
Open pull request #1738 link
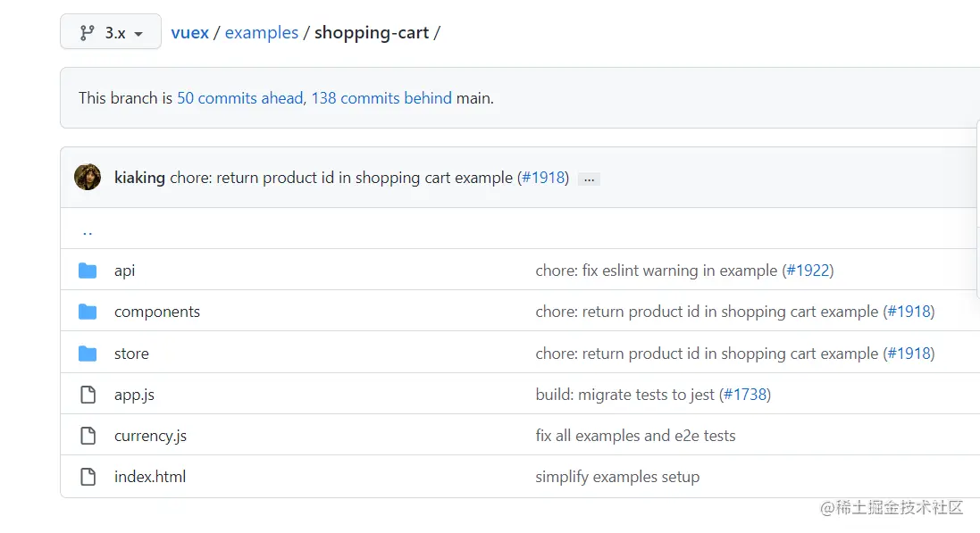(x=746, y=395)
